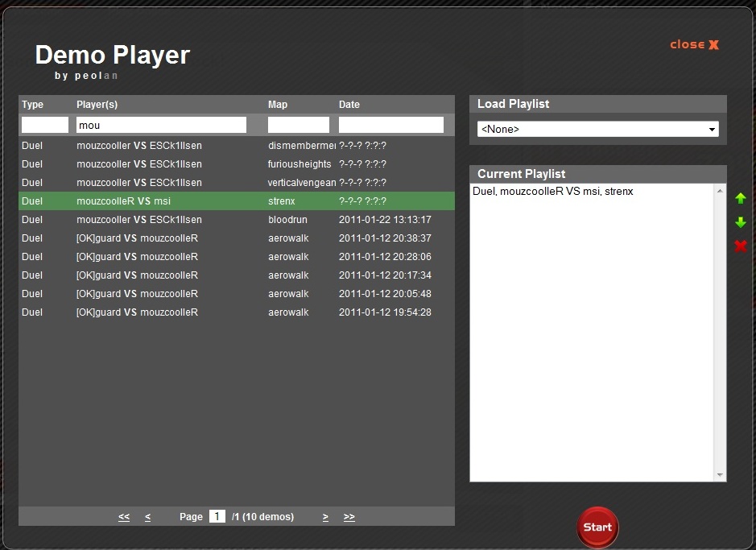Click the green move-up arrow icon
This screenshot has width=756, height=550.
pyautogui.click(x=741, y=198)
